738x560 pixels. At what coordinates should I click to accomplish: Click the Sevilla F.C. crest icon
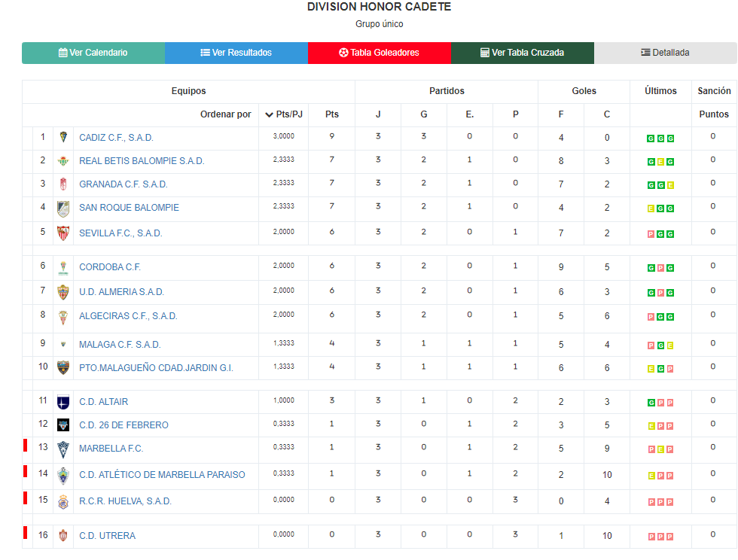(x=63, y=233)
